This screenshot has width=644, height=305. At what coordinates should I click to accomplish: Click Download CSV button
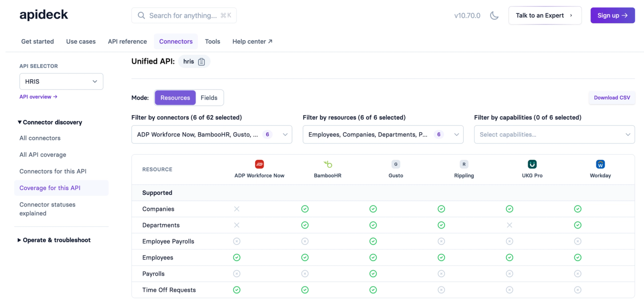[612, 98]
